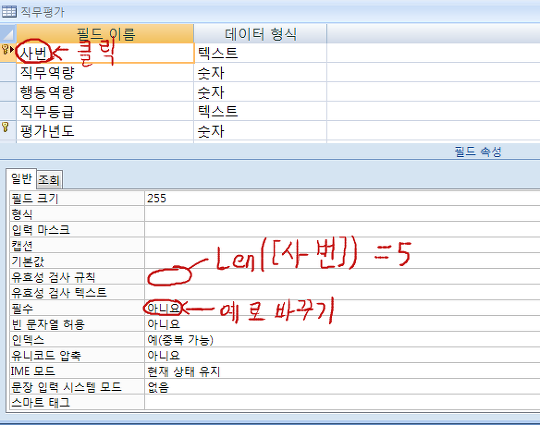Select the 행동역량 row selector

pyautogui.click(x=8, y=92)
